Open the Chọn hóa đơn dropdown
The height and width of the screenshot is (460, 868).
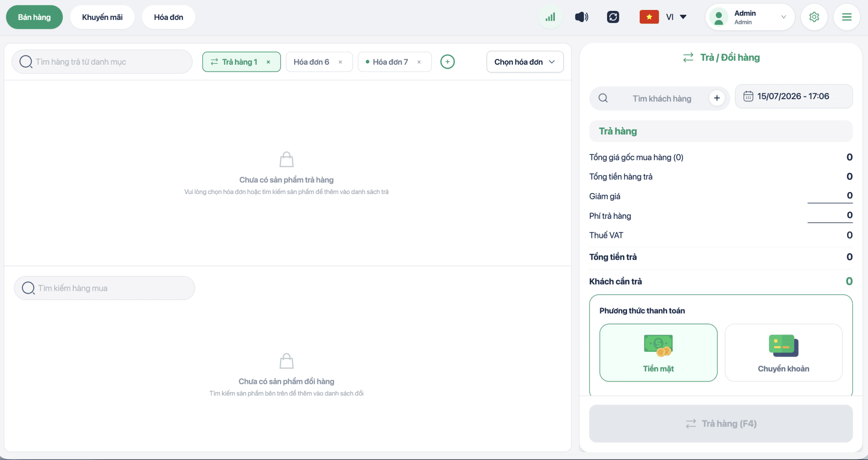[x=525, y=62]
